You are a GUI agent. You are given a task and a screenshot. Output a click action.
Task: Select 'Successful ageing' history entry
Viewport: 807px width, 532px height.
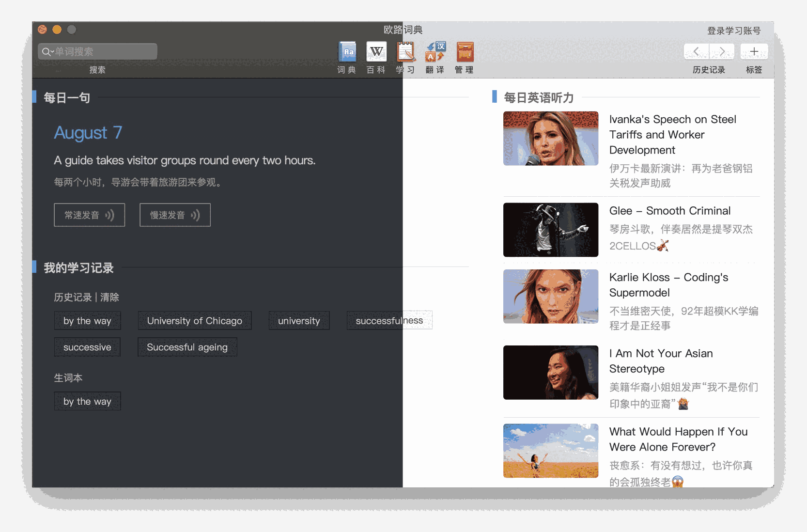point(187,347)
